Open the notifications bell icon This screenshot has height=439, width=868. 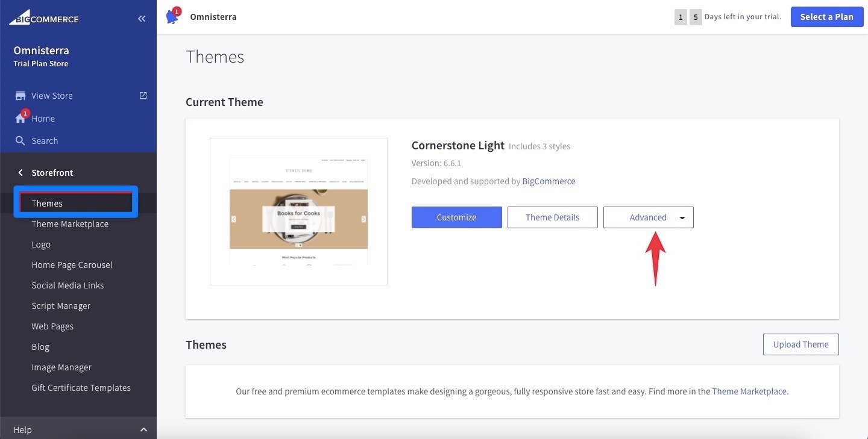[x=173, y=16]
